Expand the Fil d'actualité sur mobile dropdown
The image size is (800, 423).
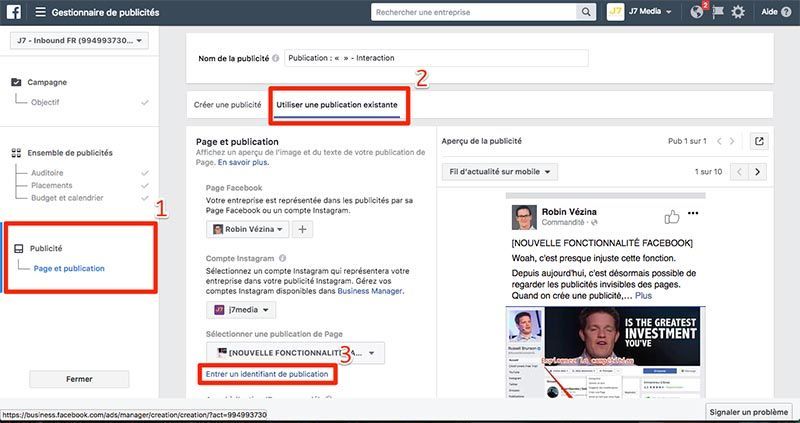(499, 172)
